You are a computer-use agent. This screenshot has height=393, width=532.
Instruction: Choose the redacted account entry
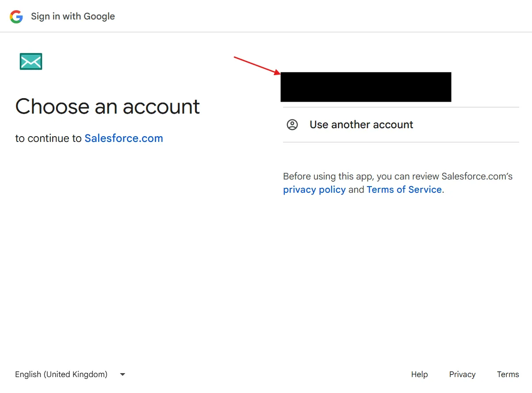pyautogui.click(x=366, y=87)
